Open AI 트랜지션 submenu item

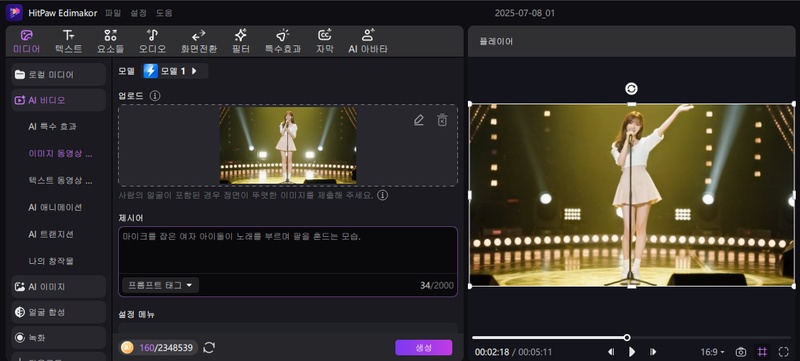click(51, 234)
